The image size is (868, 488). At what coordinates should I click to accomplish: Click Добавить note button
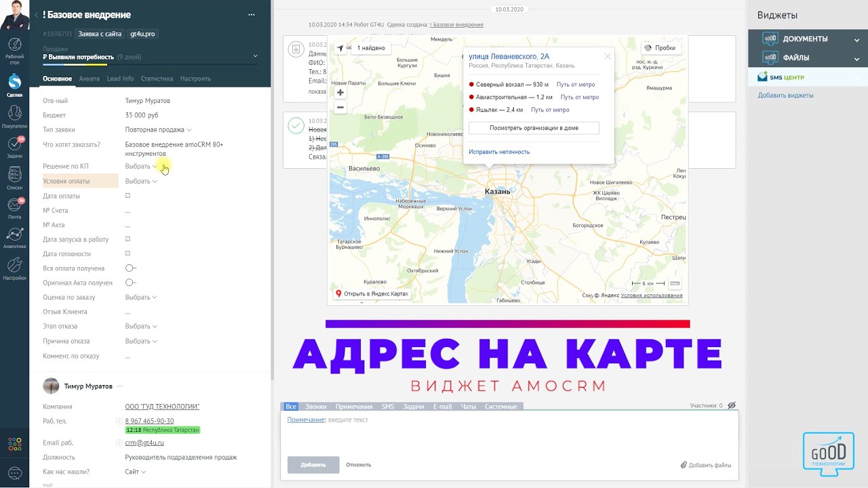point(313,465)
